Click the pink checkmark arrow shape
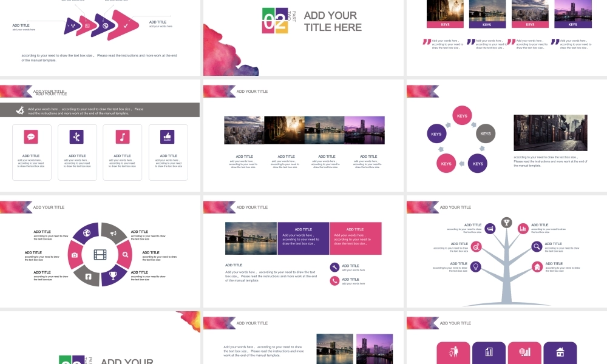This screenshot has height=364, width=607. (x=124, y=25)
